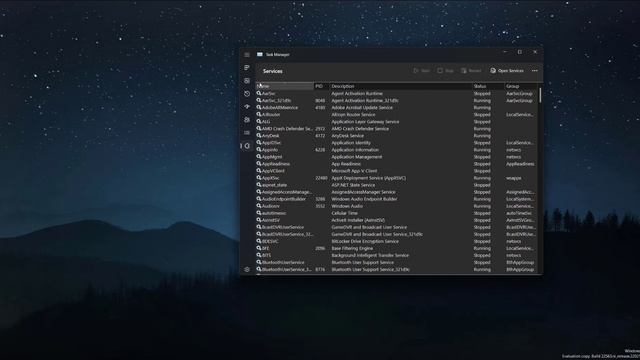The height and width of the screenshot is (360, 640).
Task: Click the 'Microsoft App-V Client' description
Action: [x=354, y=171]
